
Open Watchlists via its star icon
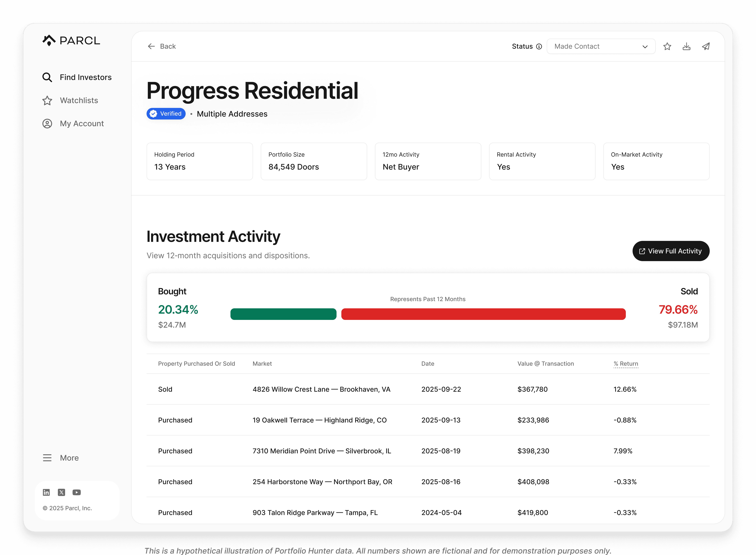(47, 101)
